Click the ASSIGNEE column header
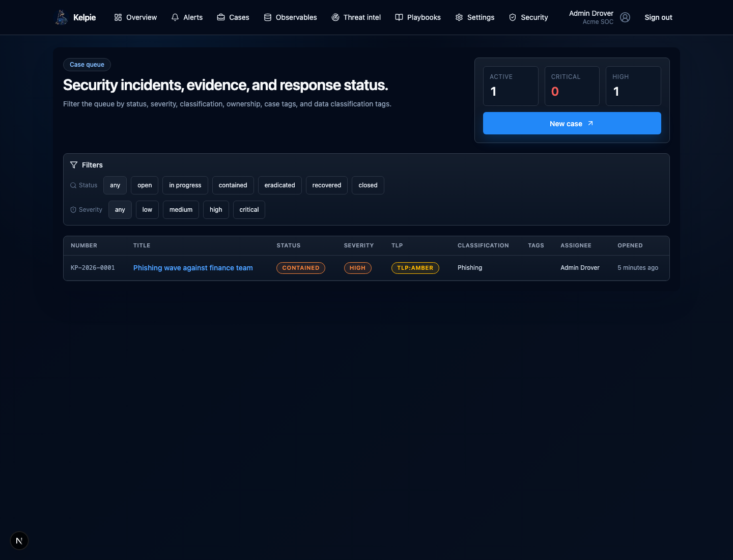Screen dimensions: 733x560 point(576,245)
